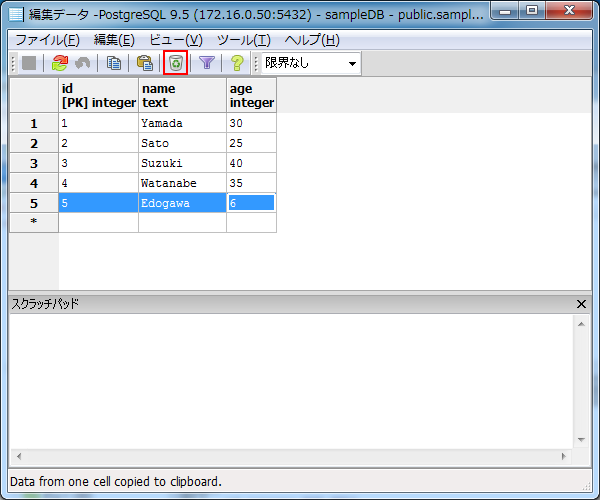Click the age cell with value 40
Image resolution: width=600 pixels, height=500 pixels.
[251, 163]
